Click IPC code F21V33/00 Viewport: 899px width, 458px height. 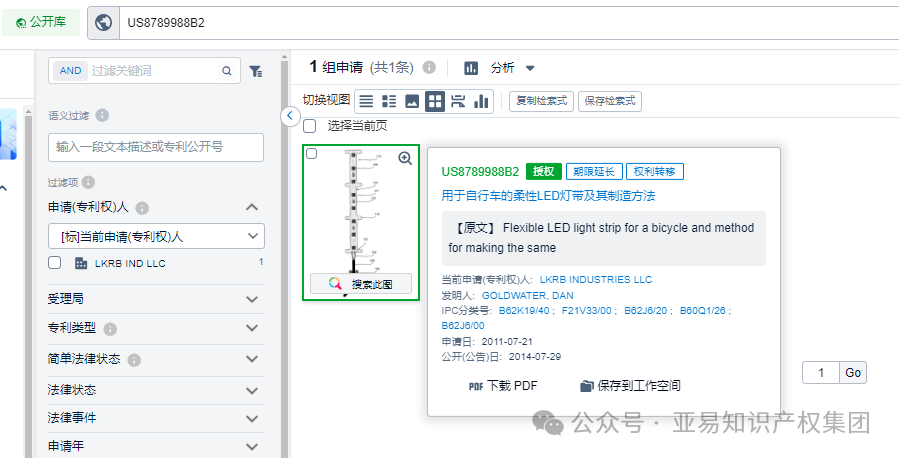pos(586,311)
